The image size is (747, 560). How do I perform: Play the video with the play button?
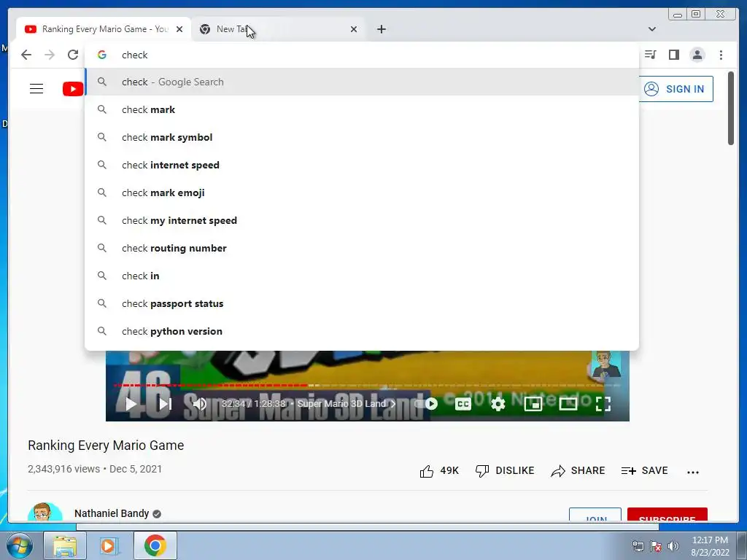point(131,404)
